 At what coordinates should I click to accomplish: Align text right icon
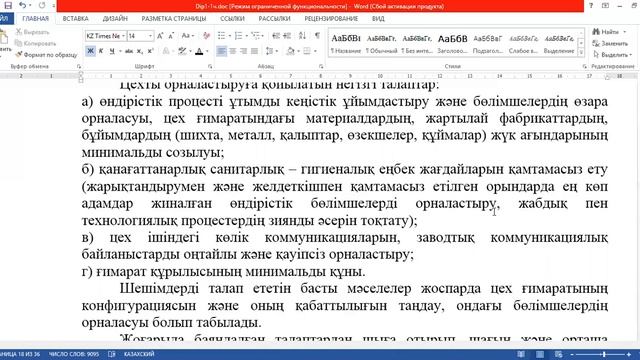tap(243, 51)
